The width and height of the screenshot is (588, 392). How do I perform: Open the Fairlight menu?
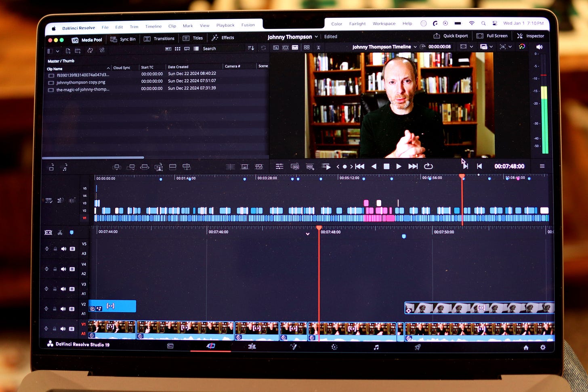(357, 24)
